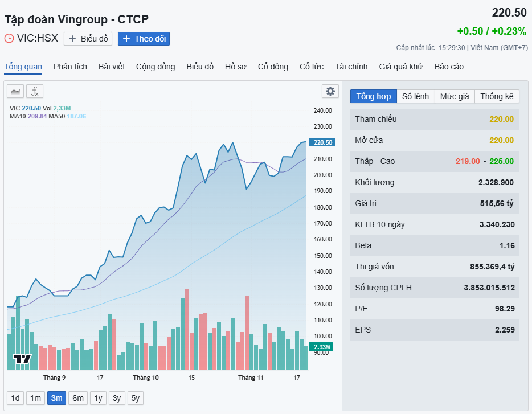This screenshot has height=414, width=532.
Task: Click the plus Biểu đồ button
Action: click(x=88, y=39)
